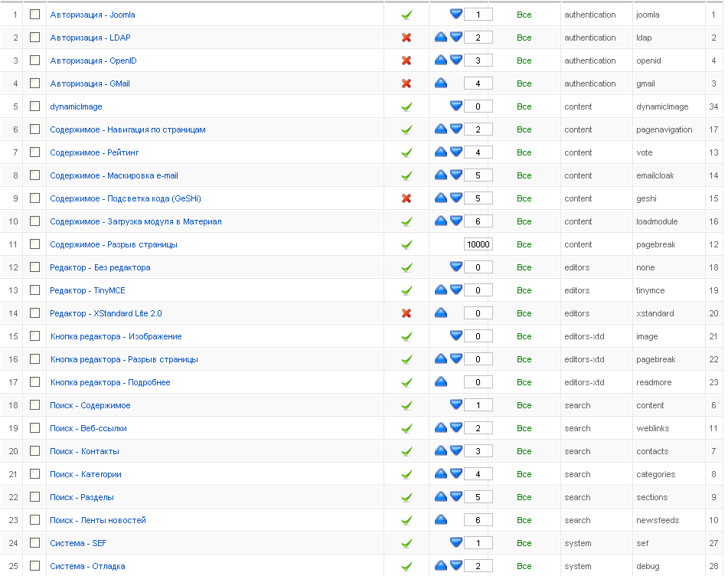Screen dimensions: 728x576
Task: Click order field for Содержимое - Разрыв страницы
Action: point(478,244)
